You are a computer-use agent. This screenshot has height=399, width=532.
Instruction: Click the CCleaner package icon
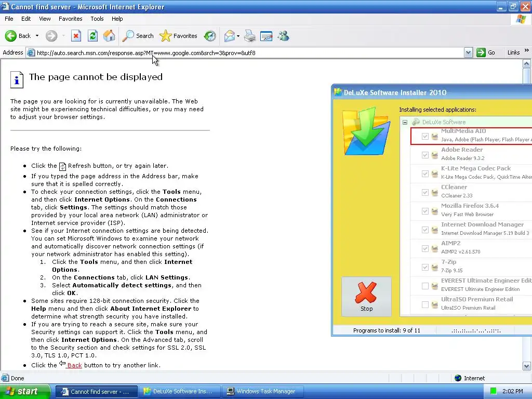pyautogui.click(x=435, y=192)
